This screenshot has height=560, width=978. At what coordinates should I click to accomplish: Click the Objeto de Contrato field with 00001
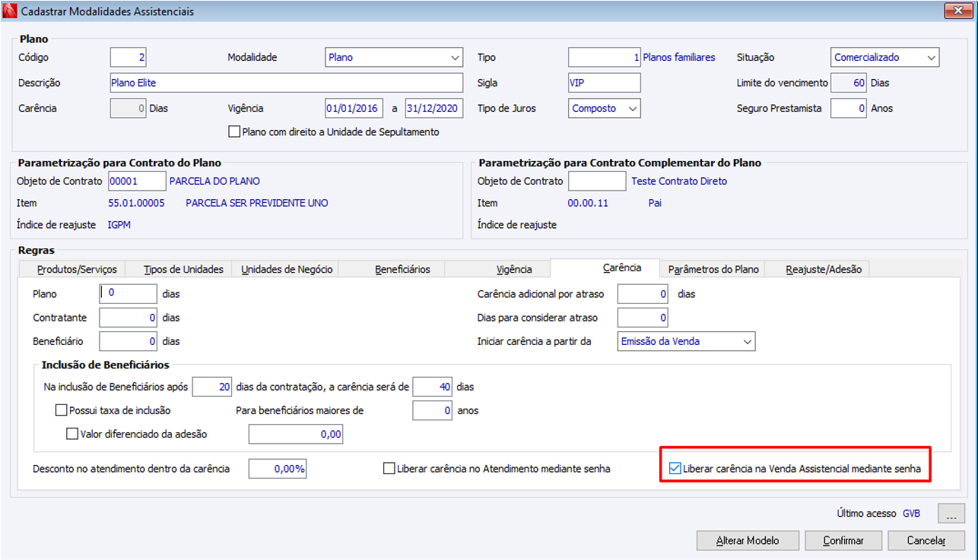coord(137,181)
